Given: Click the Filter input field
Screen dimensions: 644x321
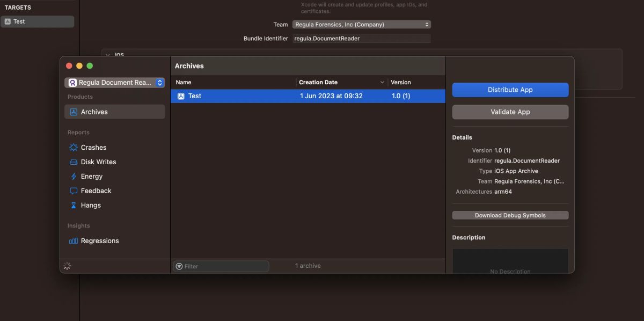Looking at the screenshot, I should [x=221, y=266].
